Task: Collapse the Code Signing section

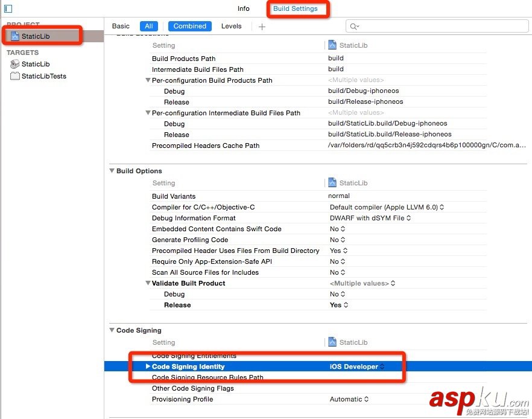Action: click(x=112, y=330)
